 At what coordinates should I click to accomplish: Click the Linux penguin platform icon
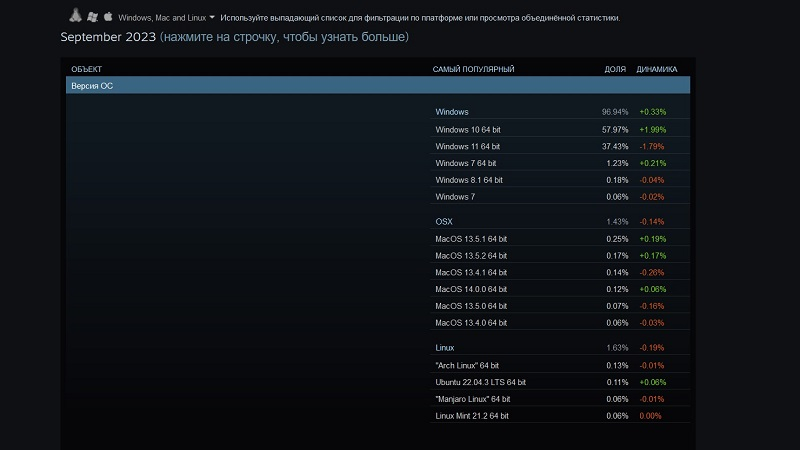click(x=75, y=17)
